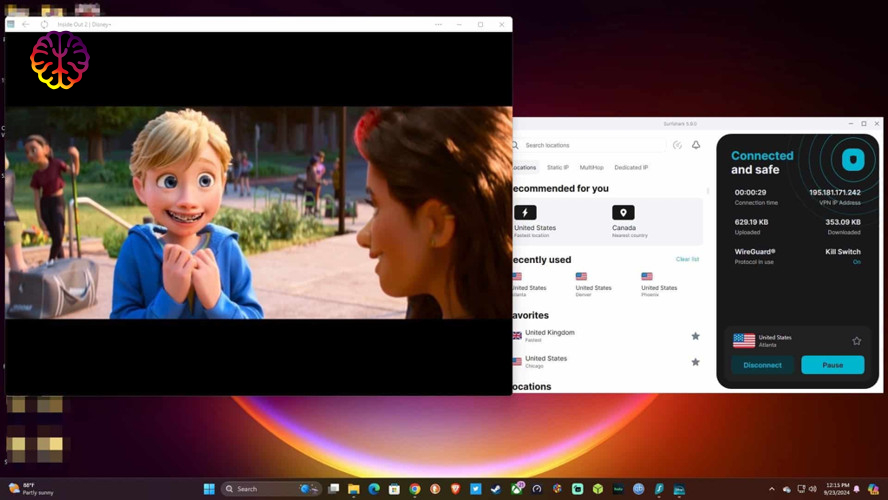888x500 pixels.
Task: Connect to Canada nearest country
Action: click(x=630, y=221)
